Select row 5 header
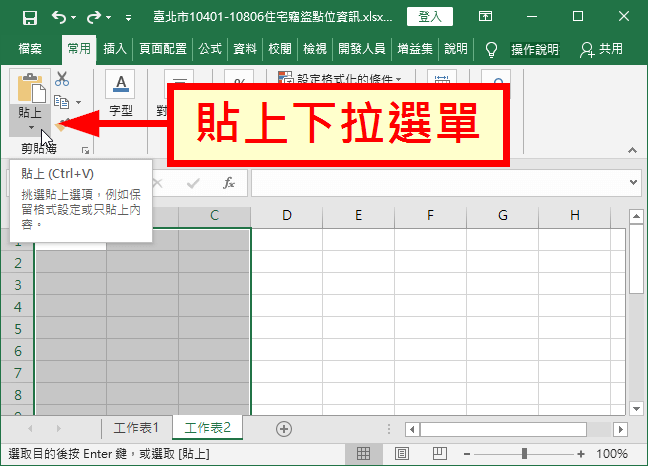 (x=17, y=329)
